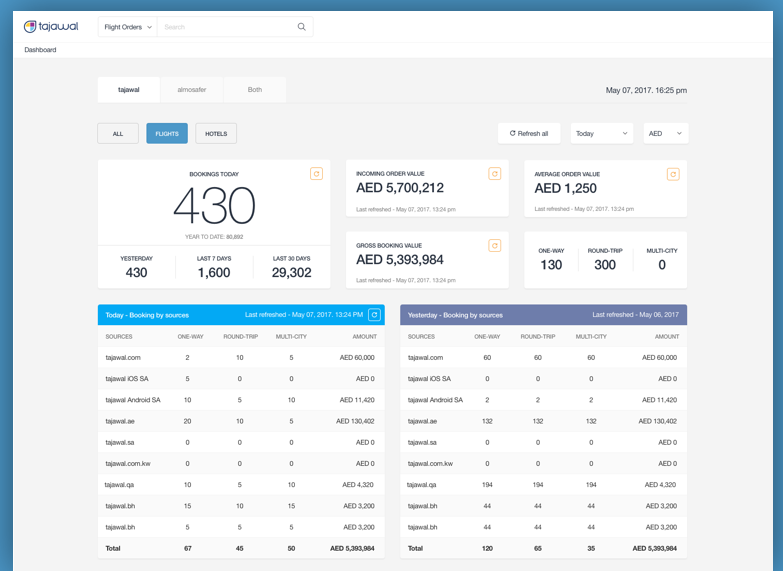Image resolution: width=783 pixels, height=571 pixels.
Task: Switch to the tajawal tab
Action: point(129,90)
